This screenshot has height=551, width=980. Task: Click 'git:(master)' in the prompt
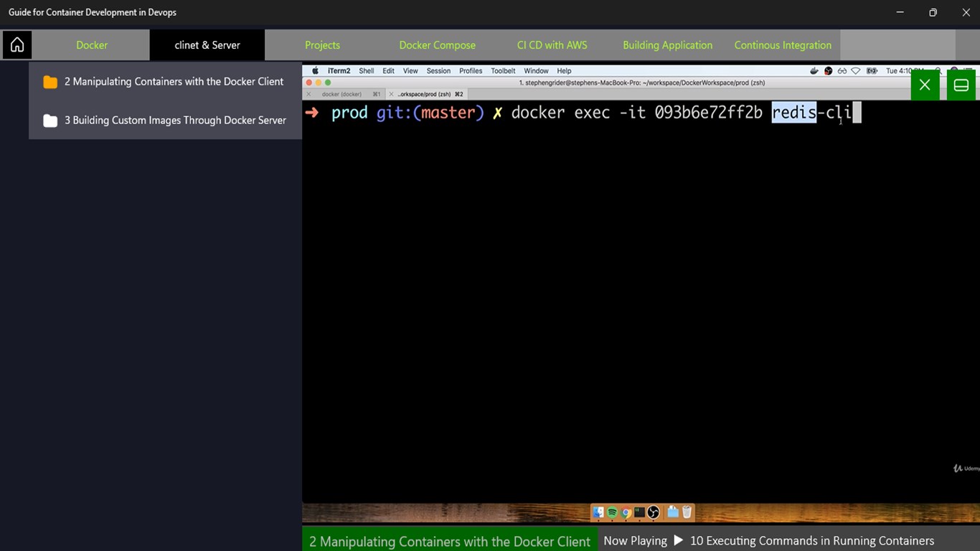(x=430, y=113)
